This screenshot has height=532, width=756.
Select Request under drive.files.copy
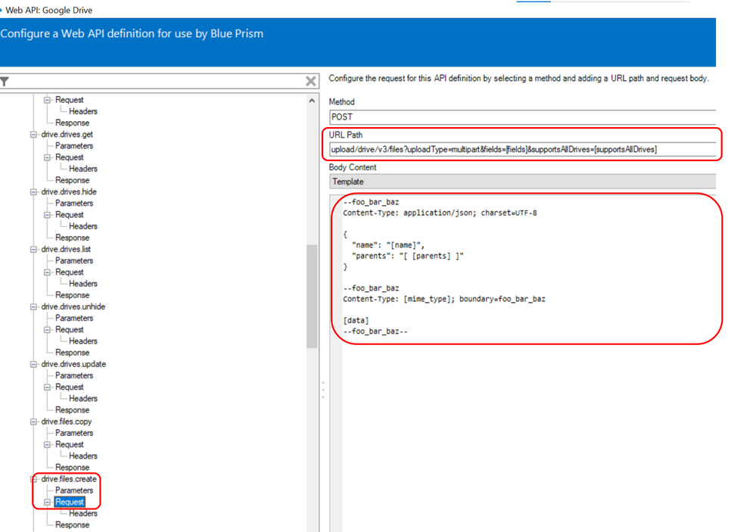tap(70, 444)
